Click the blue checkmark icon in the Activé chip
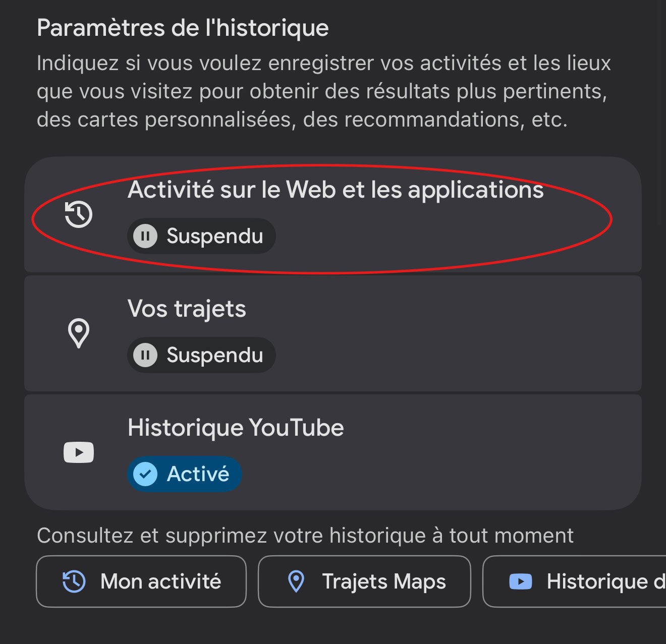Screen dimensions: 666x644 (x=145, y=474)
